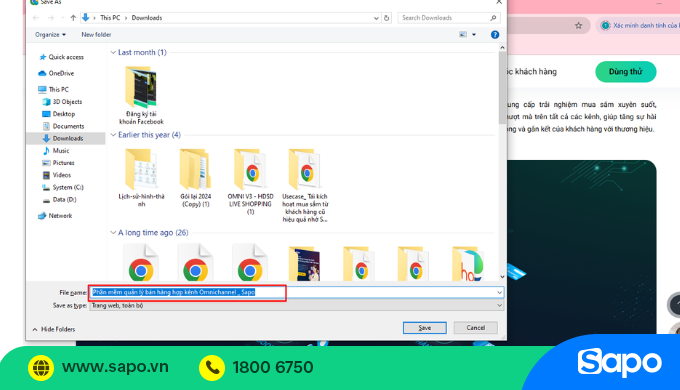Go forward using the Forward arrow
The height and width of the screenshot is (390, 680).
coord(51,18)
